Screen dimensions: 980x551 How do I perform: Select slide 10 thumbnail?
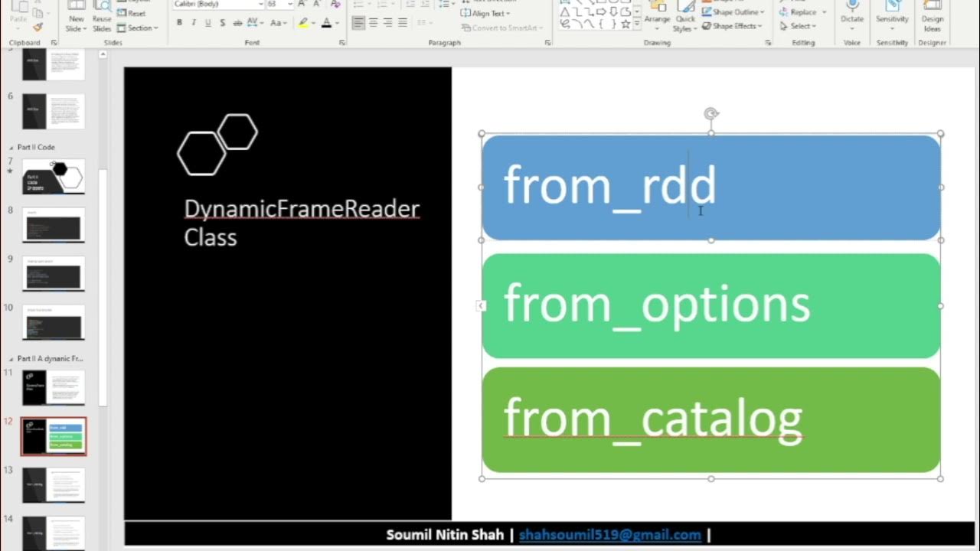[x=54, y=322]
